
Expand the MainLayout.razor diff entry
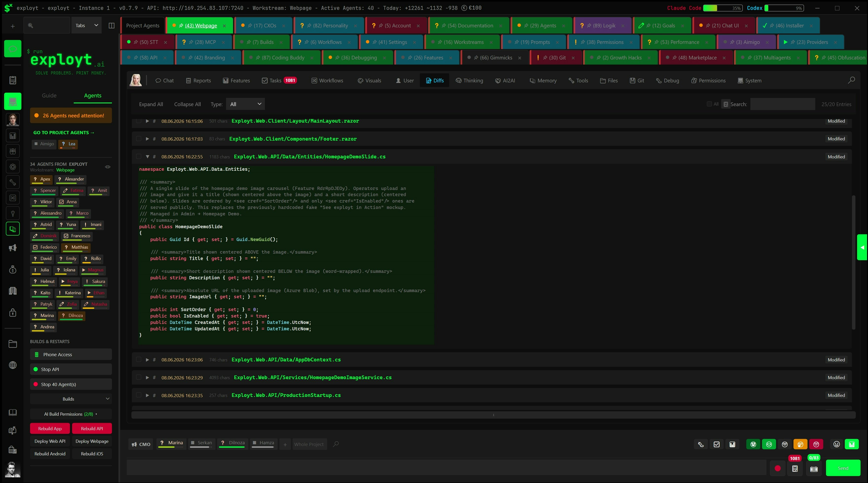pos(147,121)
